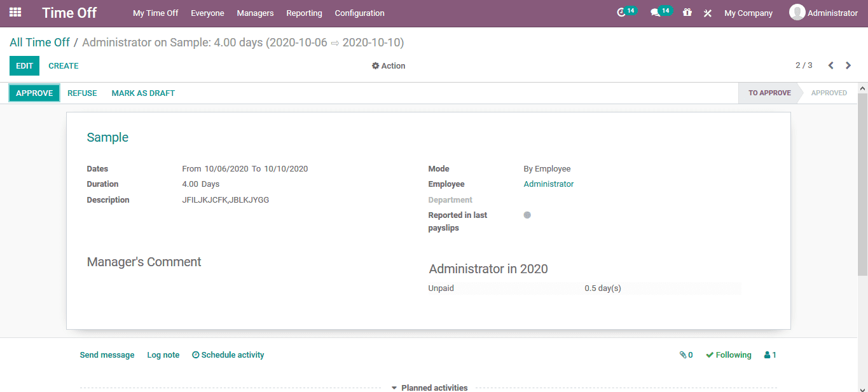Image resolution: width=868 pixels, height=392 pixels.
Task: Open the Configuration menu
Action: click(x=359, y=13)
